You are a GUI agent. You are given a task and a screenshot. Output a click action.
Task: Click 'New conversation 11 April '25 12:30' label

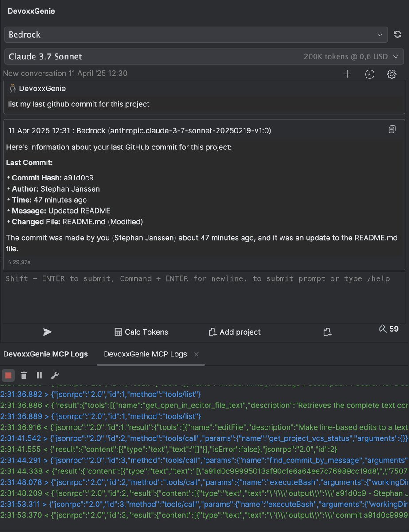[65, 74]
